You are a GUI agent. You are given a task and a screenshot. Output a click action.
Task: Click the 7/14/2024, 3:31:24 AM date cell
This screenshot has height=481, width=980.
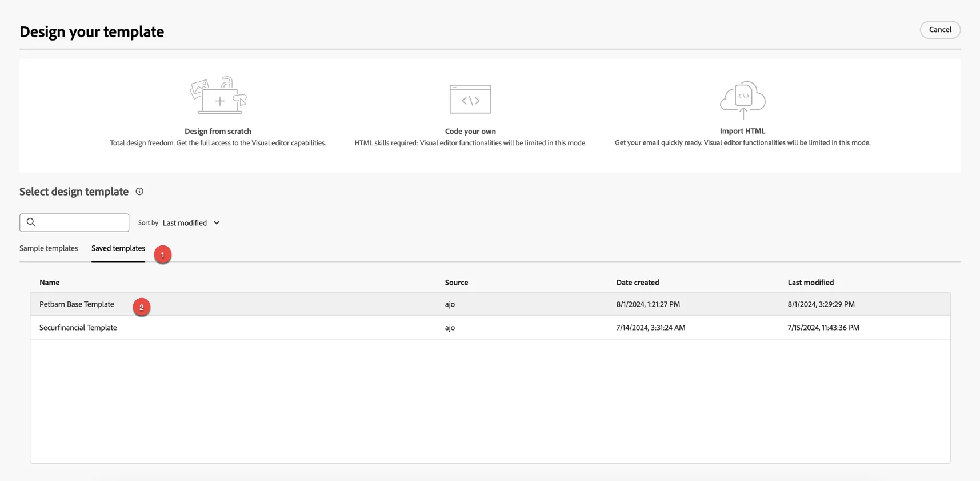651,328
